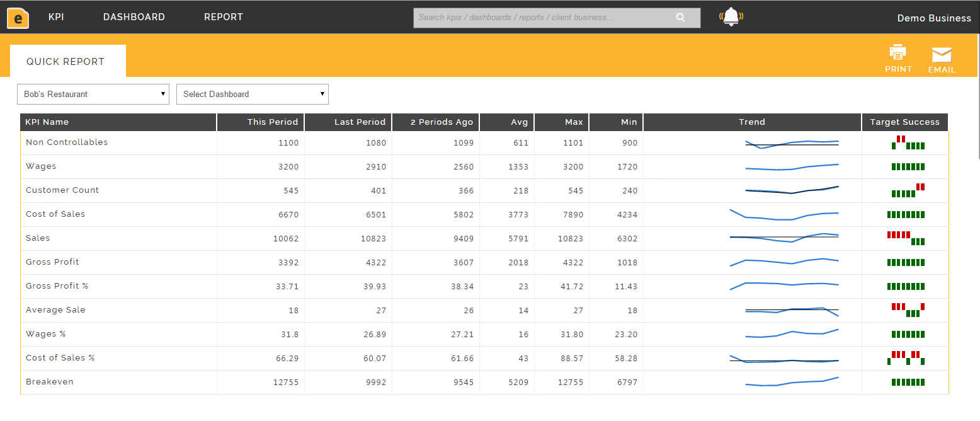Viewport: 980px width, 421px height.
Task: Sort by the This Period column header
Action: (x=273, y=122)
